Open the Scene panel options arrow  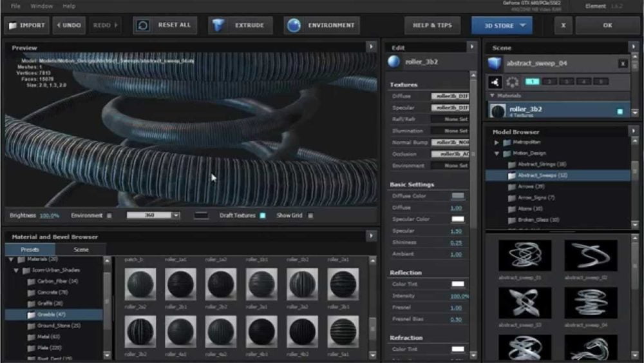click(633, 47)
